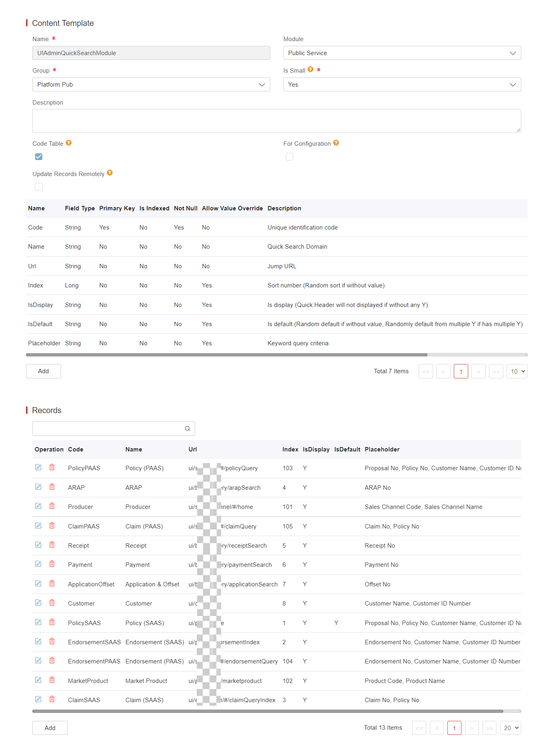Focus the Name input field
This screenshot has width=552, height=756.
coord(151,53)
